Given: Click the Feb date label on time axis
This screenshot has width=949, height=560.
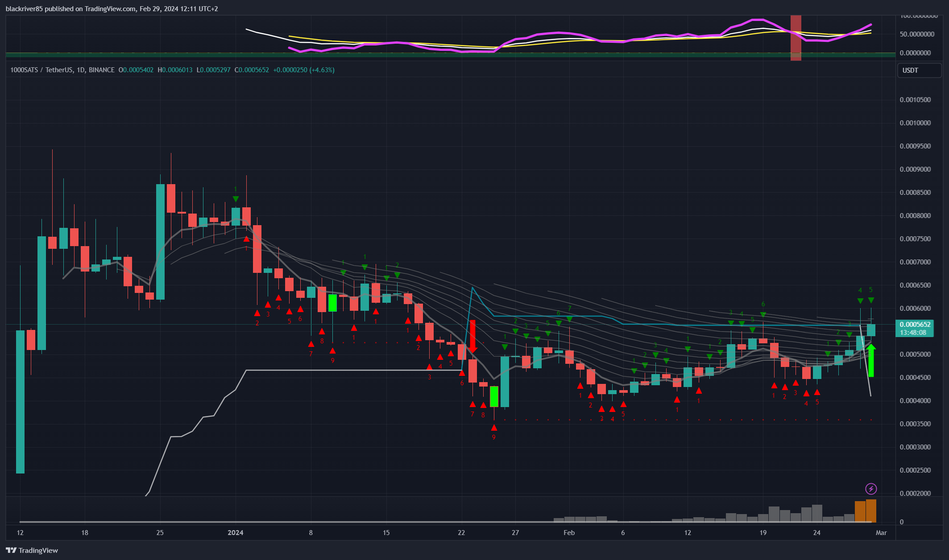Looking at the screenshot, I should 569,533.
